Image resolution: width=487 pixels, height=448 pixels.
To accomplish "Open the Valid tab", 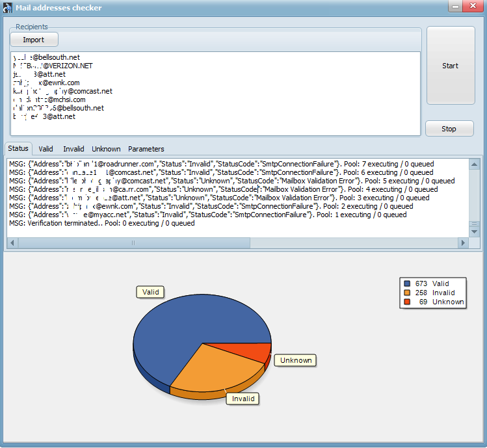I will point(46,149).
